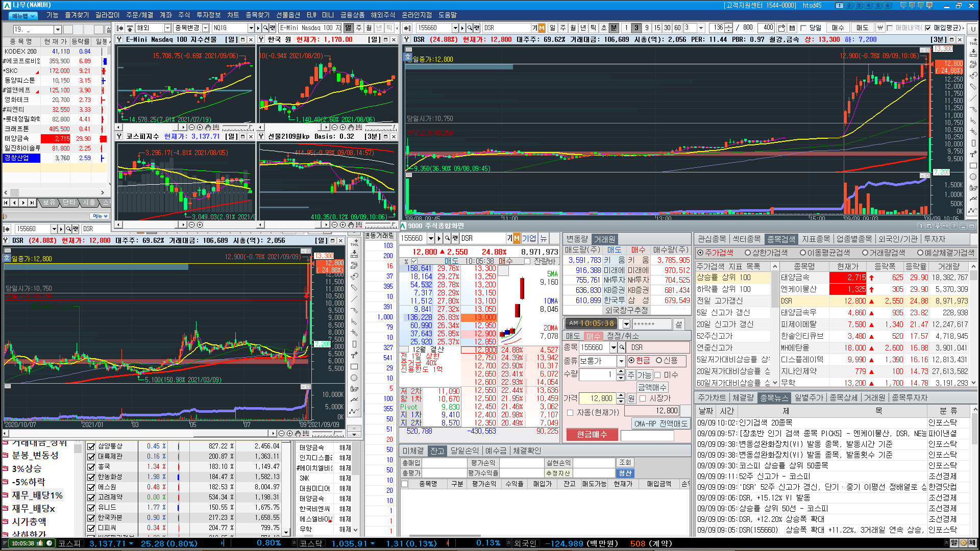
Task: Click the horizontal scrollbar under the watchlist table
Action: coord(54,192)
